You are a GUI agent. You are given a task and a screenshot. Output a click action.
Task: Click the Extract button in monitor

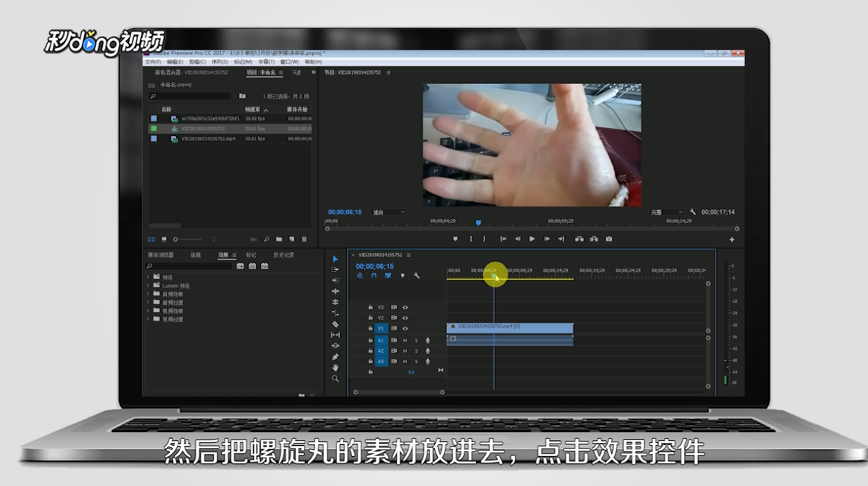tap(594, 239)
